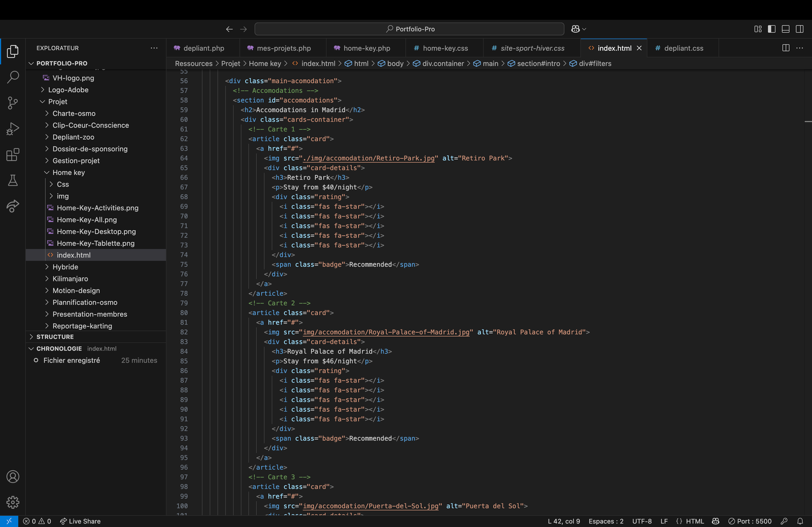Expand the STRUCTURE section
The image size is (812, 527).
point(96,337)
